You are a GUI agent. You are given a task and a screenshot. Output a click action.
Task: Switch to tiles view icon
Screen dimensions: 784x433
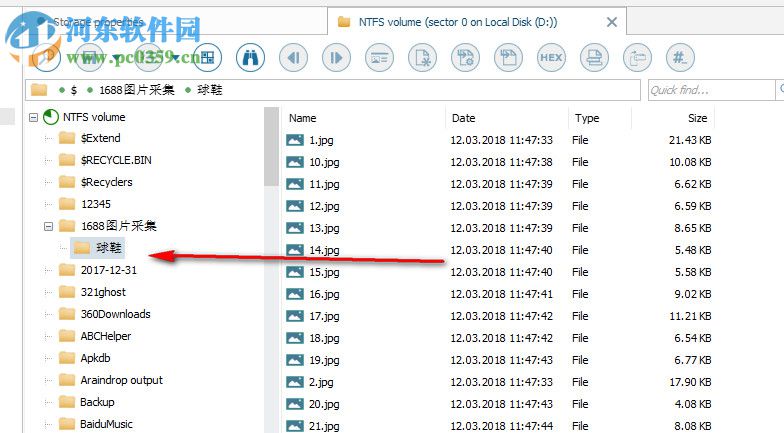click(208, 58)
